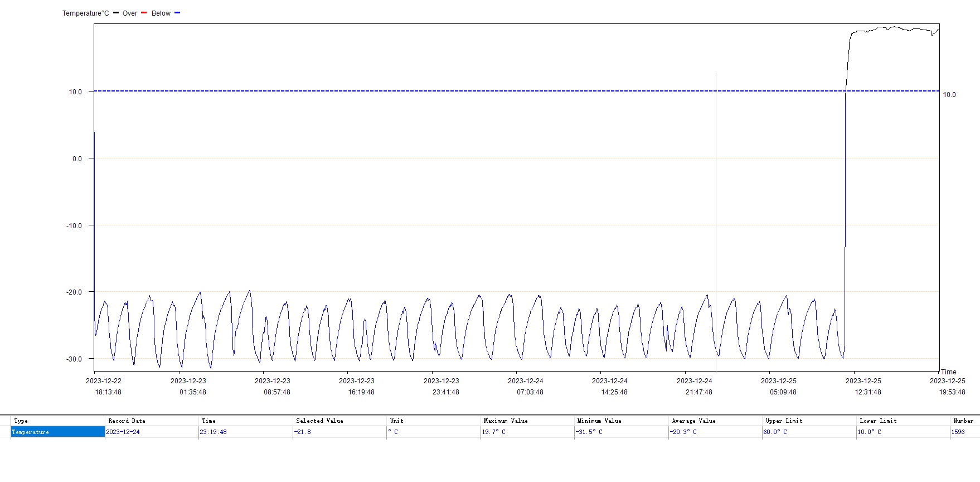Click the red Over legend swatch

pos(144,13)
